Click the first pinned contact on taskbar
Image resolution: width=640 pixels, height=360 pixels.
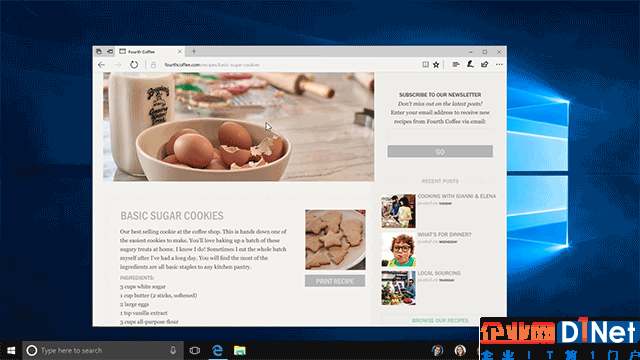coord(437,350)
